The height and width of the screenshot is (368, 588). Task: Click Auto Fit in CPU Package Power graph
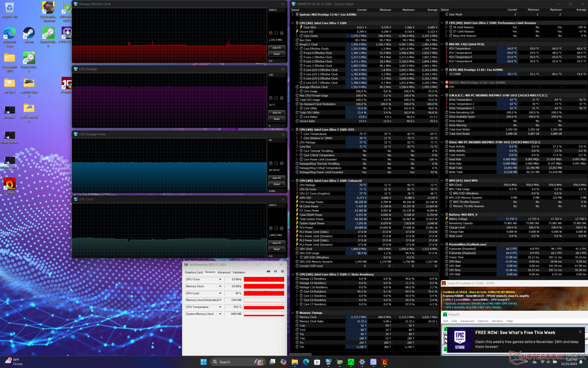point(277,178)
